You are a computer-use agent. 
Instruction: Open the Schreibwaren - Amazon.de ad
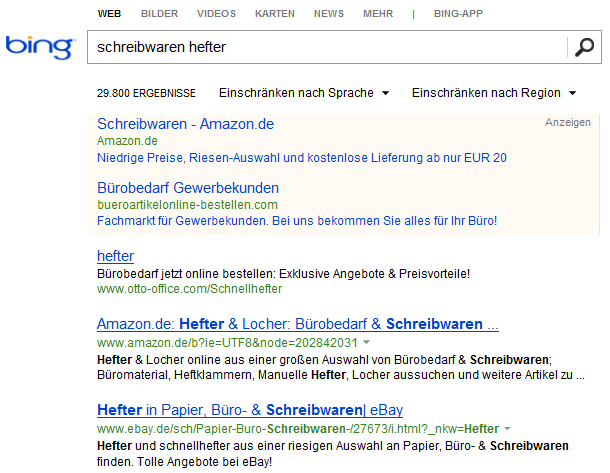click(x=186, y=124)
